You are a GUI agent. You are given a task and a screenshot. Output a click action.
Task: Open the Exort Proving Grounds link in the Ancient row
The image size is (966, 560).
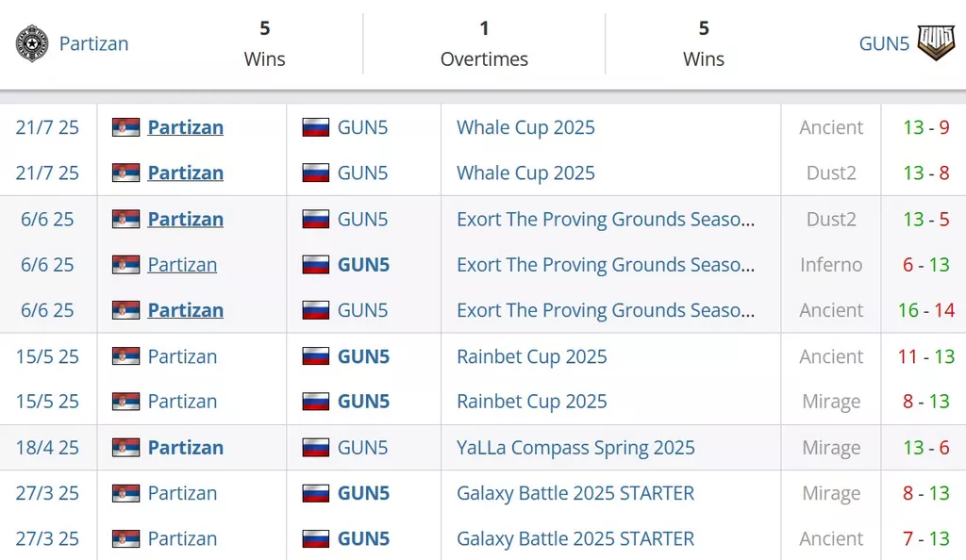[606, 310]
